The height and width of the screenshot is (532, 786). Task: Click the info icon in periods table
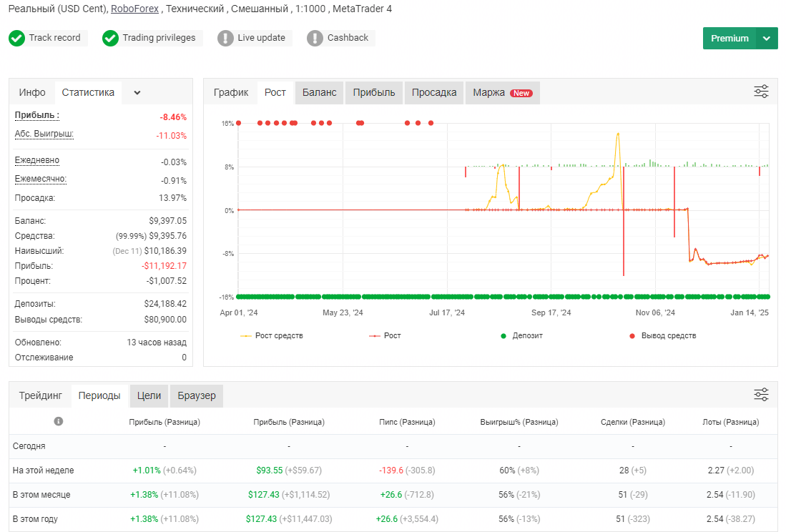[59, 421]
